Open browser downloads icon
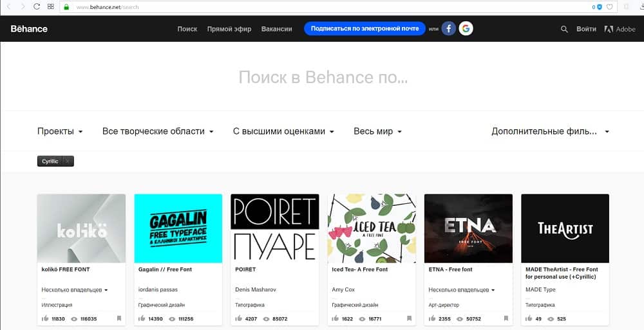644x330 pixels. [x=641, y=6]
